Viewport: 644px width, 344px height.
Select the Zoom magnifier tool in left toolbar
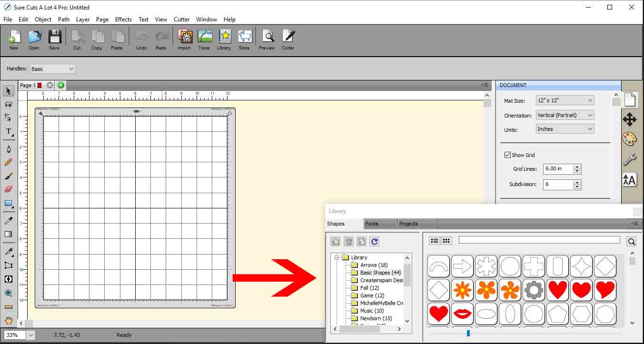(x=9, y=294)
